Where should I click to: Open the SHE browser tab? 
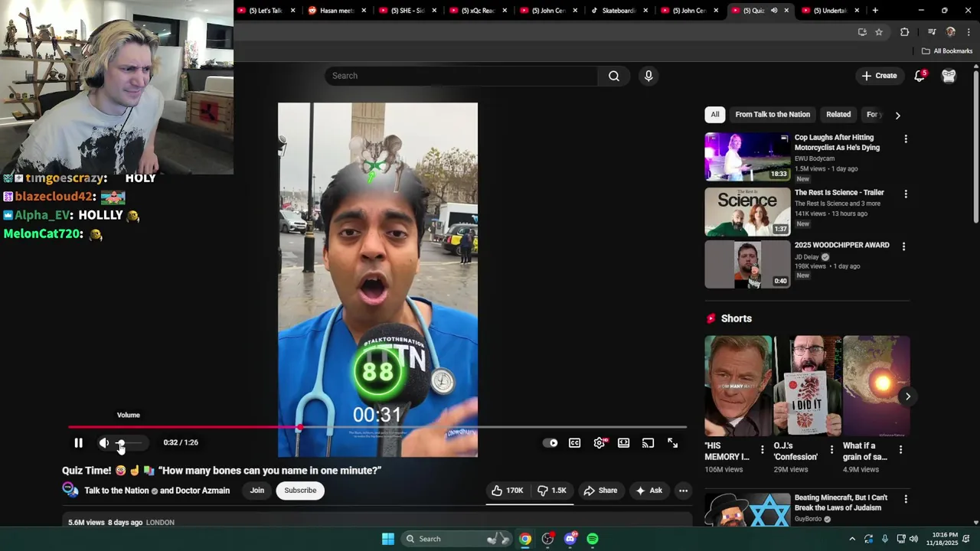pyautogui.click(x=407, y=11)
